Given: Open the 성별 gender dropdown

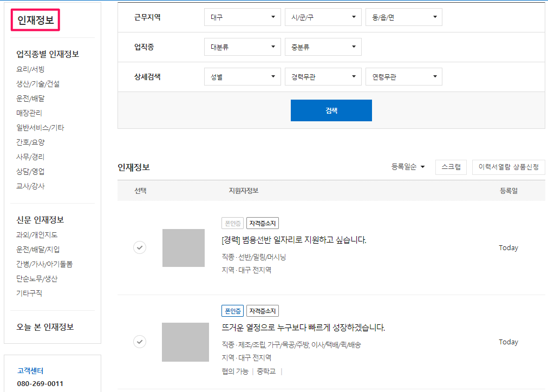Looking at the screenshot, I should coord(242,76).
